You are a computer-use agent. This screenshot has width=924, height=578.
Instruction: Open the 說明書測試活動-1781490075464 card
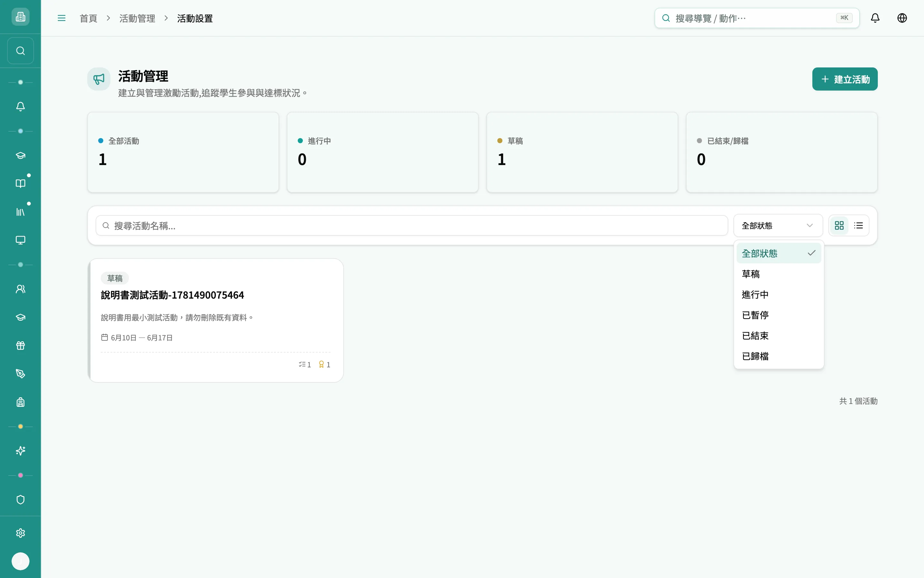pos(216,320)
